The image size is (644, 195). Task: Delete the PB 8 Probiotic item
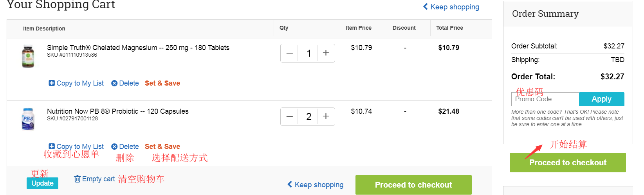[x=125, y=147]
